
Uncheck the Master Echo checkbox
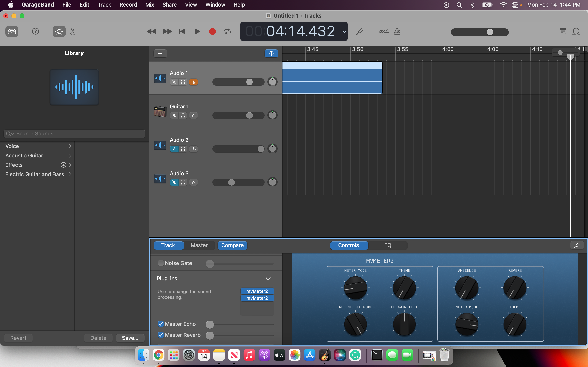[161, 324]
